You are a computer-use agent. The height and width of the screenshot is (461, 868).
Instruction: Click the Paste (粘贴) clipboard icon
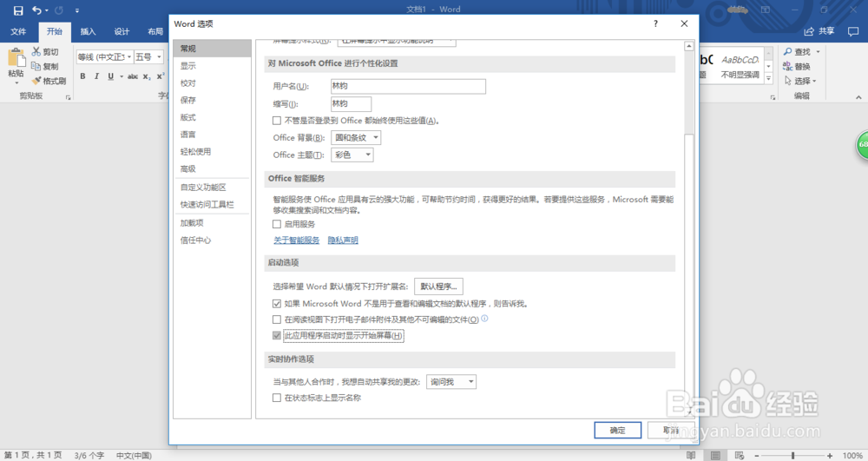click(x=16, y=58)
